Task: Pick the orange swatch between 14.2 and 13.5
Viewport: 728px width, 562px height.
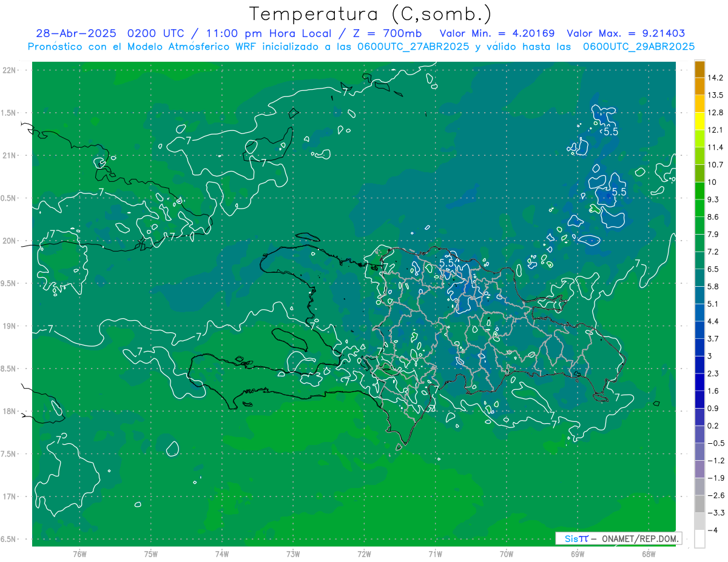Action: coord(699,87)
